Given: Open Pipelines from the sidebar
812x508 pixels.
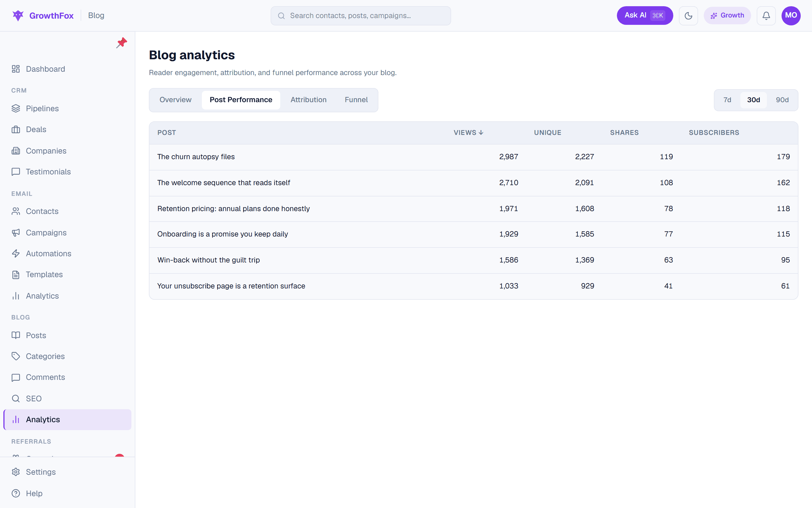Looking at the screenshot, I should pos(67,109).
